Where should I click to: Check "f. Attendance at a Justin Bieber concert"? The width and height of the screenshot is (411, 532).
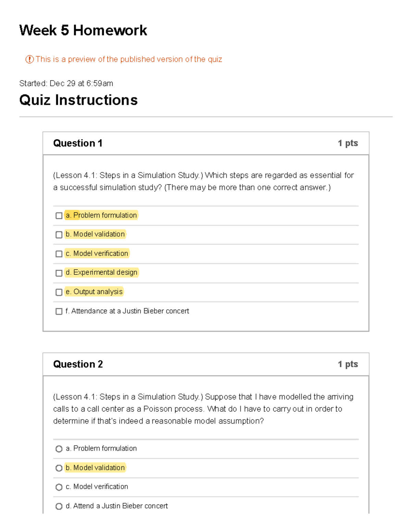click(58, 311)
